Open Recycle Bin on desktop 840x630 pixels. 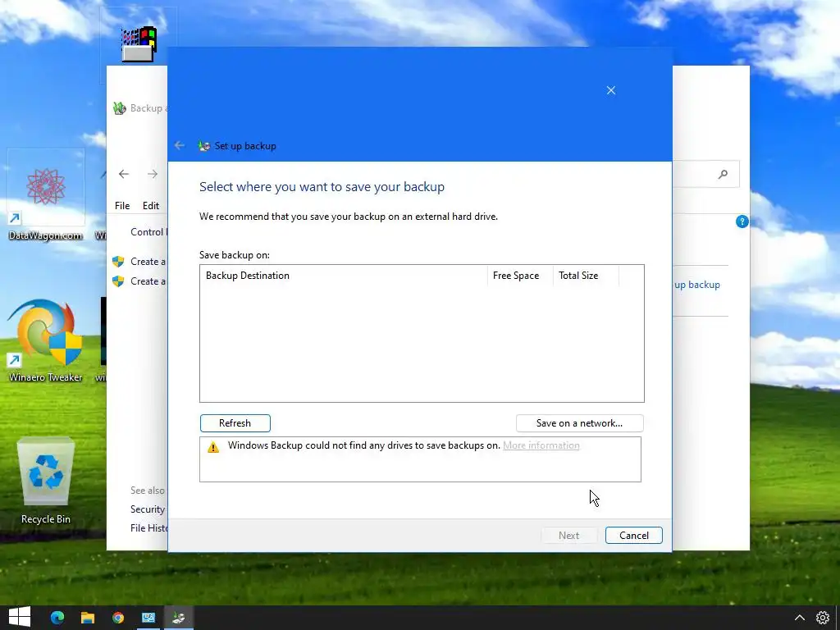point(46,480)
